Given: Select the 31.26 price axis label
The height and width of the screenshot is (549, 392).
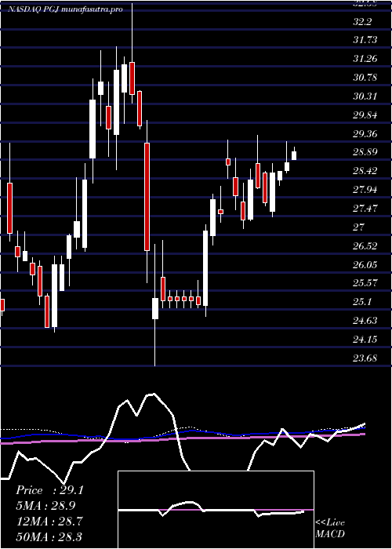Looking at the screenshot, I should 365,59.
